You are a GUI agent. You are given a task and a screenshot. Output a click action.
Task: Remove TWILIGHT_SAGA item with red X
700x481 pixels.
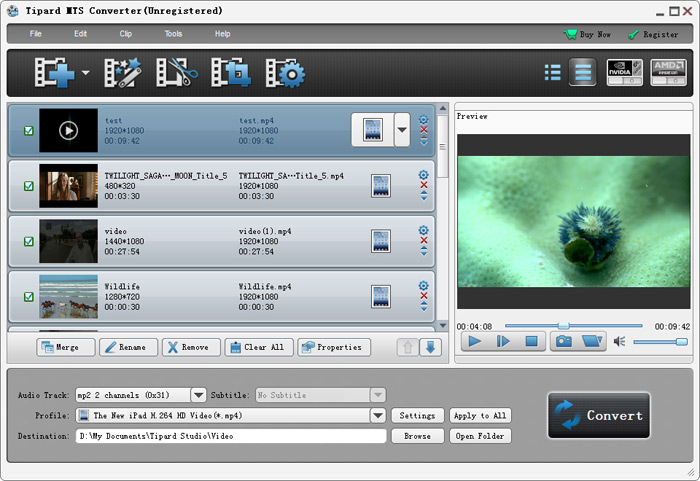424,185
